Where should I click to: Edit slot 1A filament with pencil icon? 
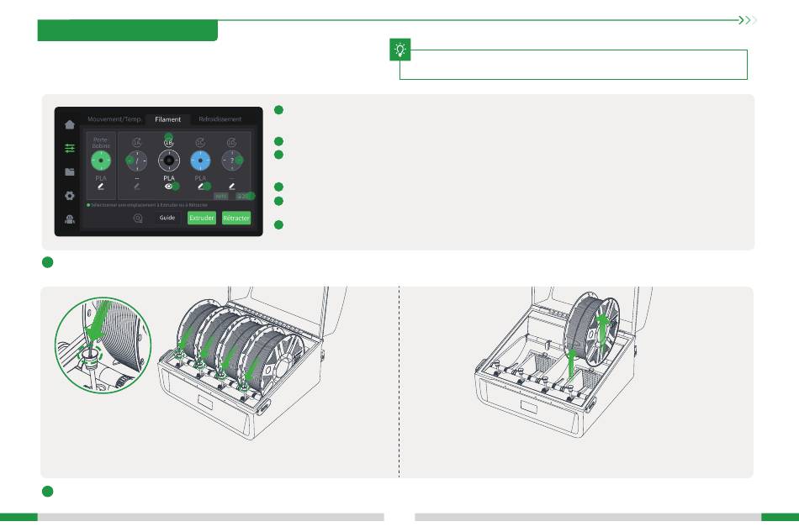136,187
